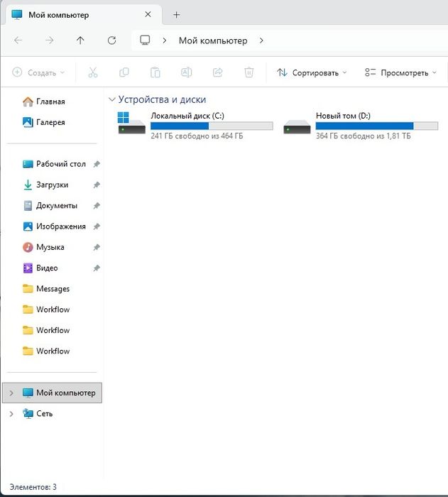Open Рабочий стол in sidebar
Viewport: 448px width, 497px height.
(x=54, y=164)
